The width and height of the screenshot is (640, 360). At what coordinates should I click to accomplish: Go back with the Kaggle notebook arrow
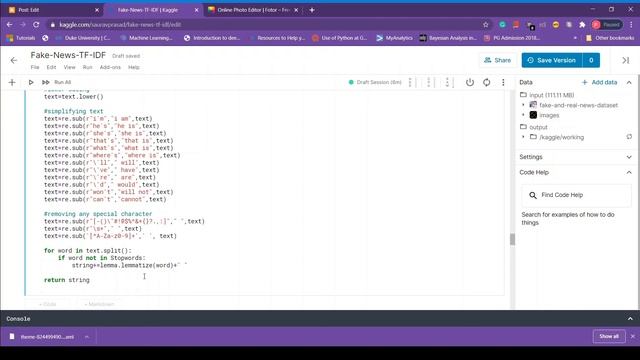click(14, 60)
